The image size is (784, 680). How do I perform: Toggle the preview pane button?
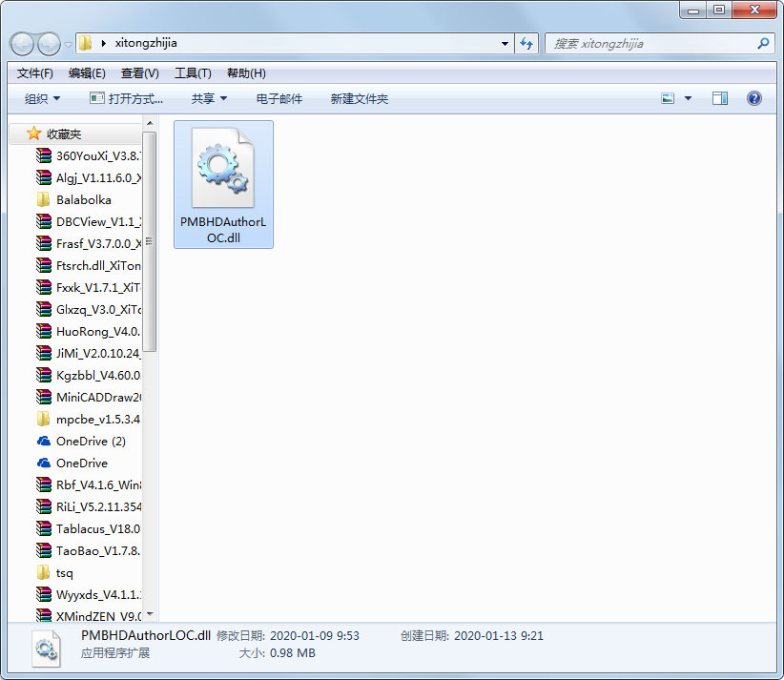(x=720, y=98)
